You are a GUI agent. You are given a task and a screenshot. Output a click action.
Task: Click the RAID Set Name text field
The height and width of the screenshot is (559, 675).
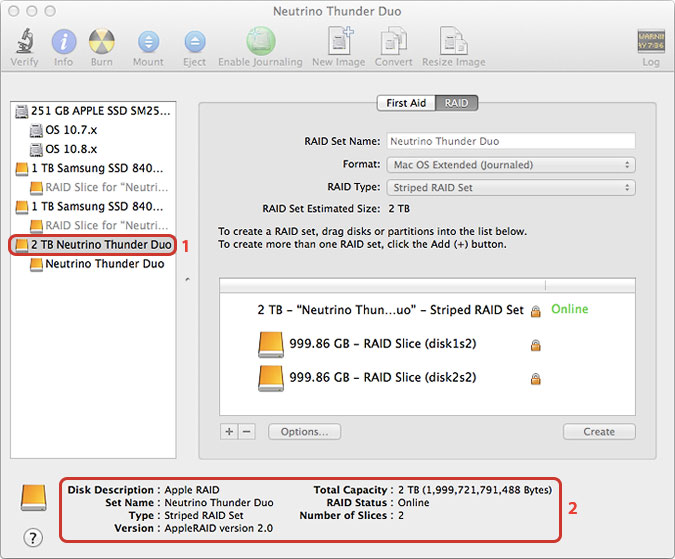pos(510,142)
